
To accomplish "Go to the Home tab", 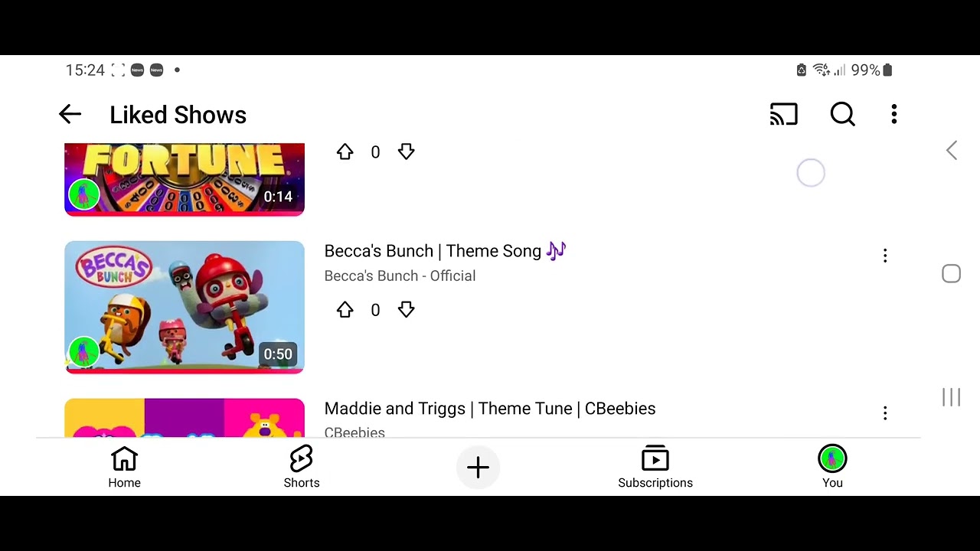I will pyautogui.click(x=124, y=468).
